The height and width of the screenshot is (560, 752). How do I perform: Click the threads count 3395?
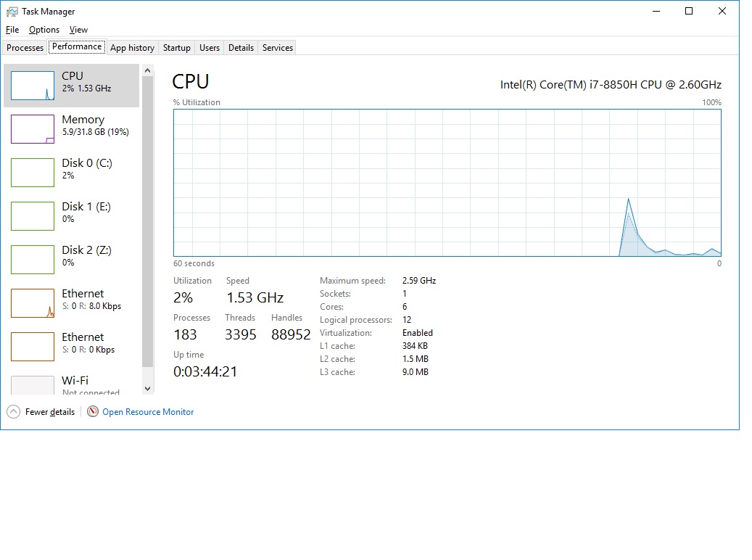point(241,334)
